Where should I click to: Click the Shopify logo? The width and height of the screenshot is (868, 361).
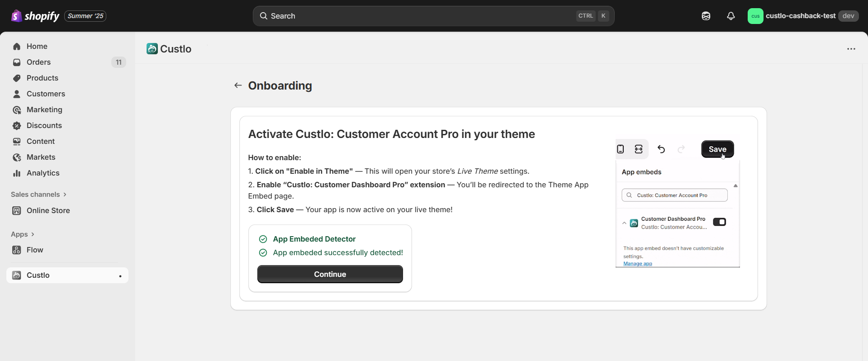[x=35, y=16]
